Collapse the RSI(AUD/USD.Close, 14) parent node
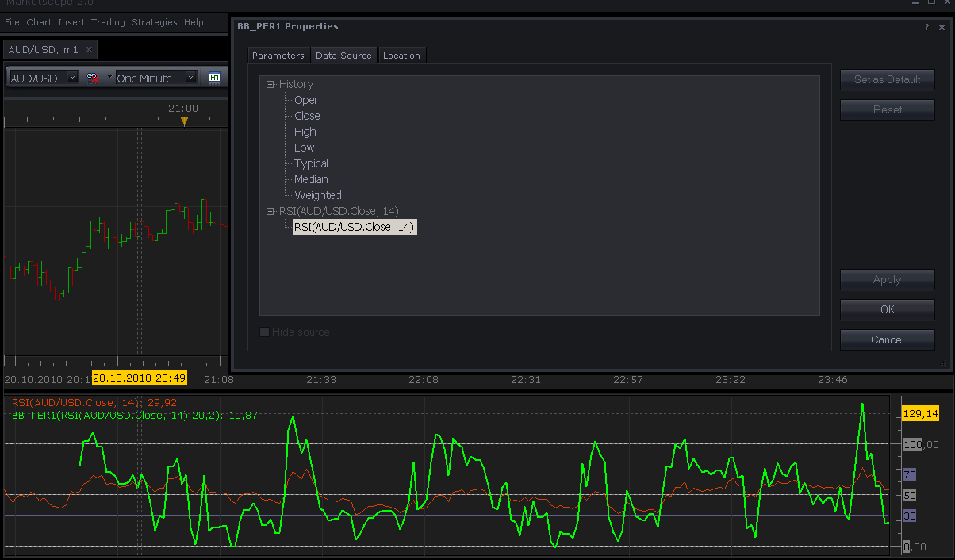This screenshot has width=955, height=560. pyautogui.click(x=270, y=211)
